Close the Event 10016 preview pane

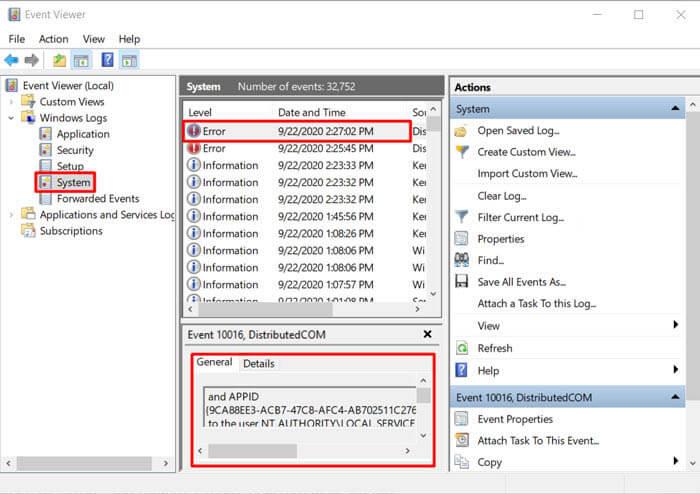click(x=427, y=334)
